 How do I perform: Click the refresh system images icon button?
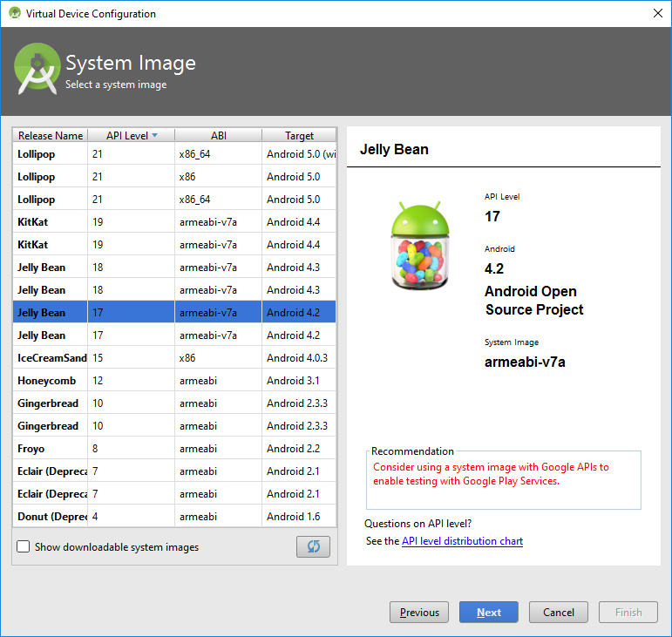[313, 546]
